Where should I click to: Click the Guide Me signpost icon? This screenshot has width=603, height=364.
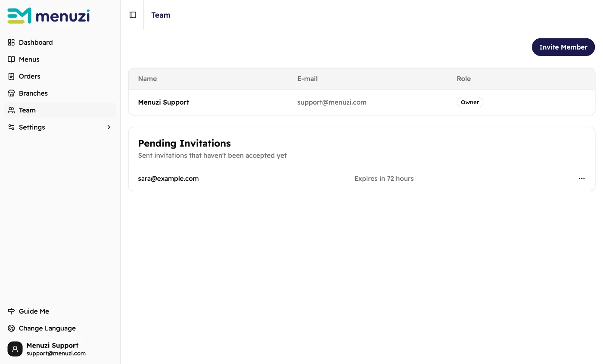pyautogui.click(x=12, y=311)
